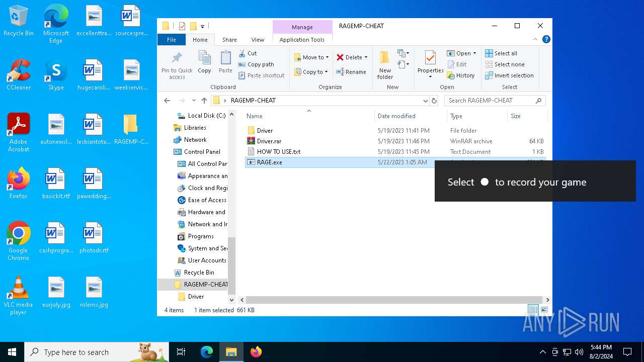Create a New folder
Screen dimensions: 644x362
[385, 64]
